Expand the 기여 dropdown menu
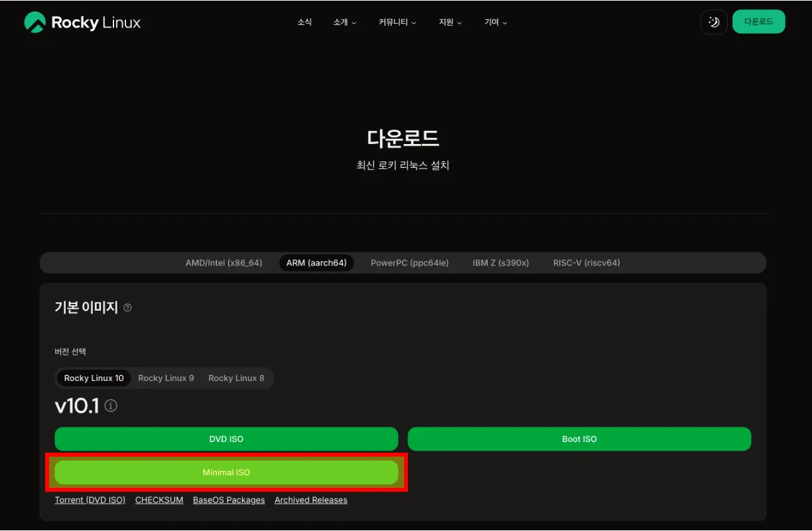The image size is (812, 531). [x=495, y=22]
